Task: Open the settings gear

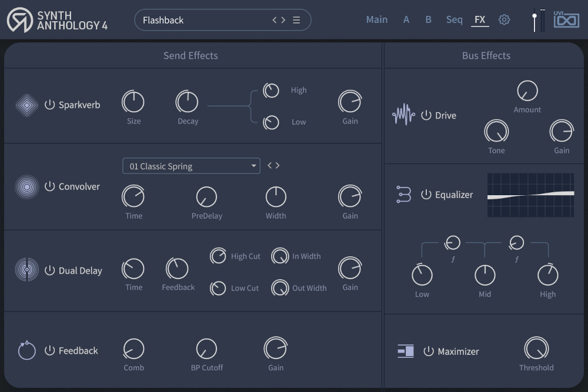Action: tap(504, 19)
